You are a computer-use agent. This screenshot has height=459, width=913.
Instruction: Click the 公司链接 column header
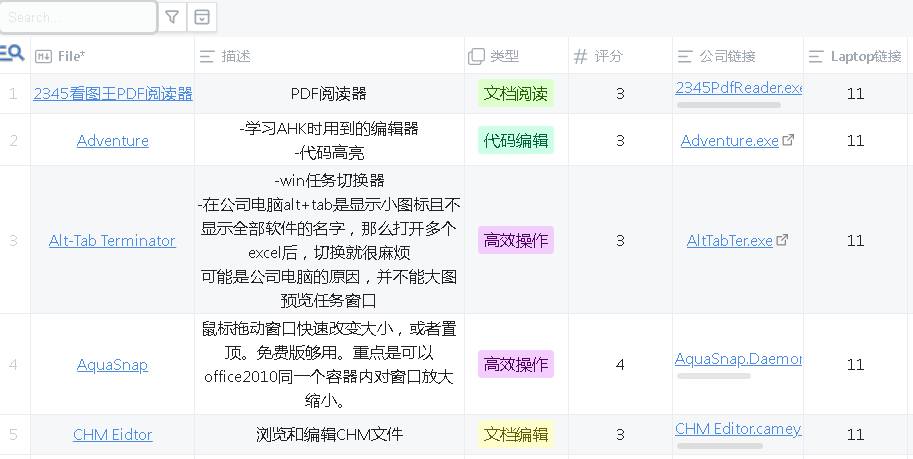(727, 56)
